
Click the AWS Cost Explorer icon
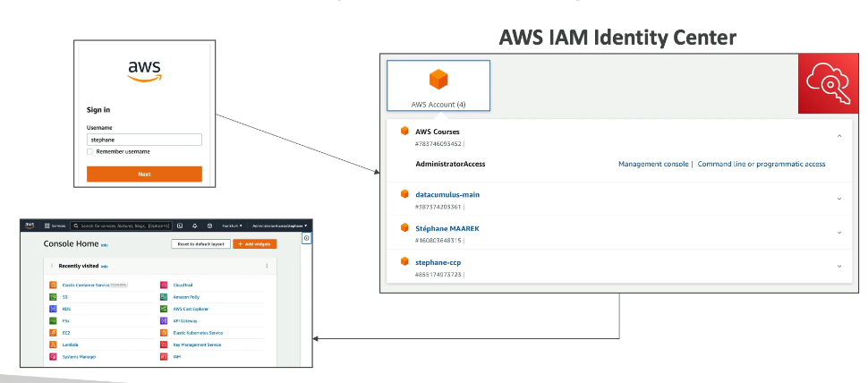164,309
